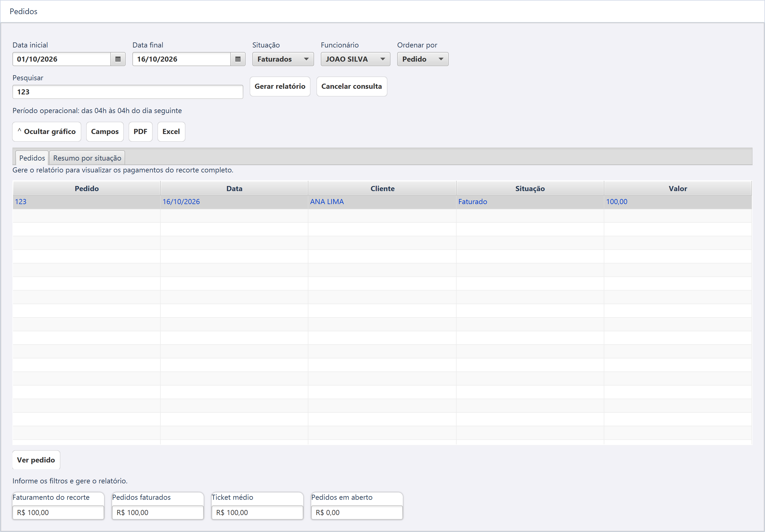Screen dimensions: 765x532
Task: Switch to Resumo por situação tab
Action: 87,158
